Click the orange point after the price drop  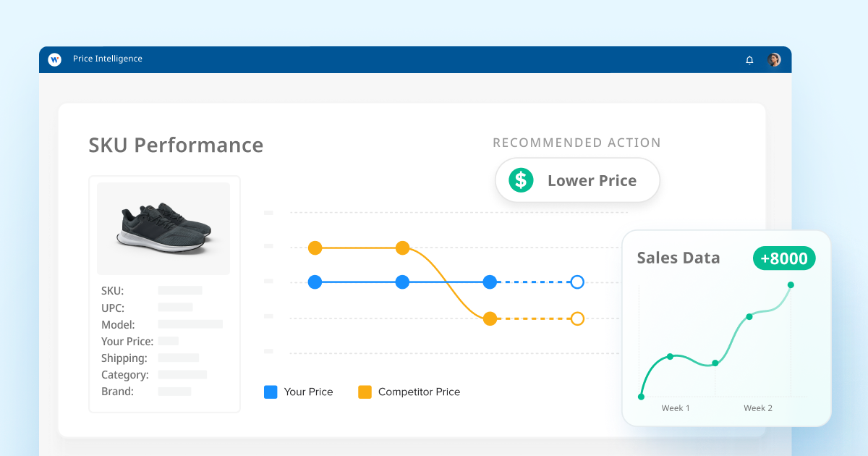[490, 318]
